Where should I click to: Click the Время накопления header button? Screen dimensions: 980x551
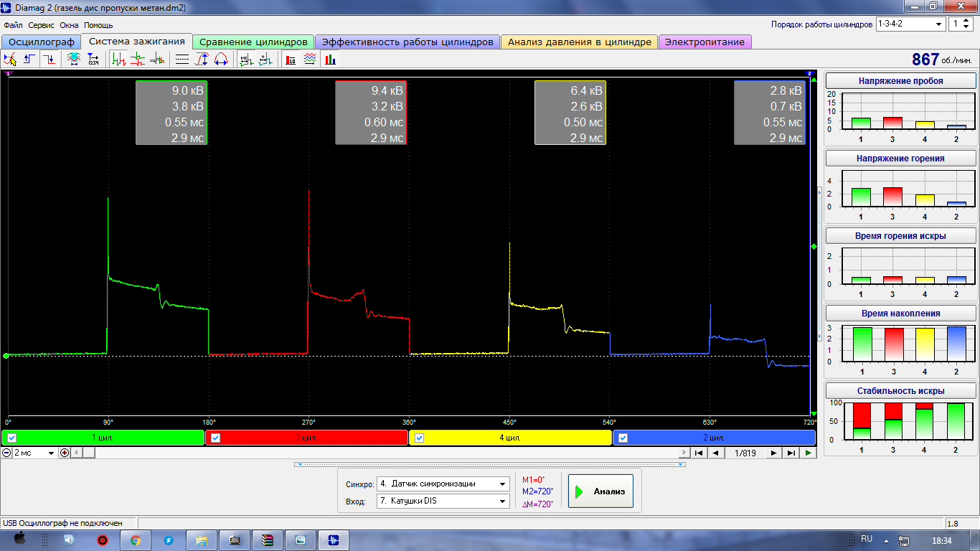(x=900, y=314)
